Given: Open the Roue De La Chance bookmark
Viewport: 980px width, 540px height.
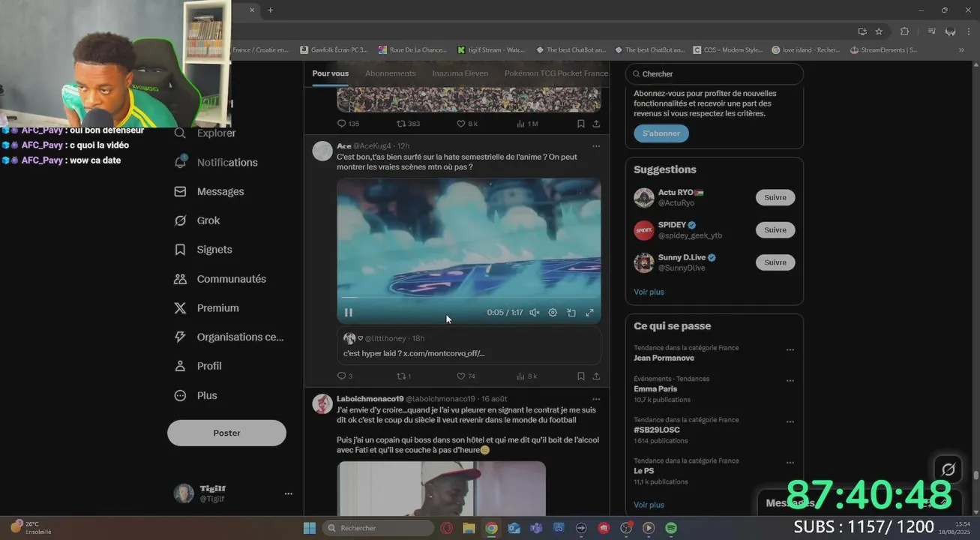Looking at the screenshot, I should 413,50.
